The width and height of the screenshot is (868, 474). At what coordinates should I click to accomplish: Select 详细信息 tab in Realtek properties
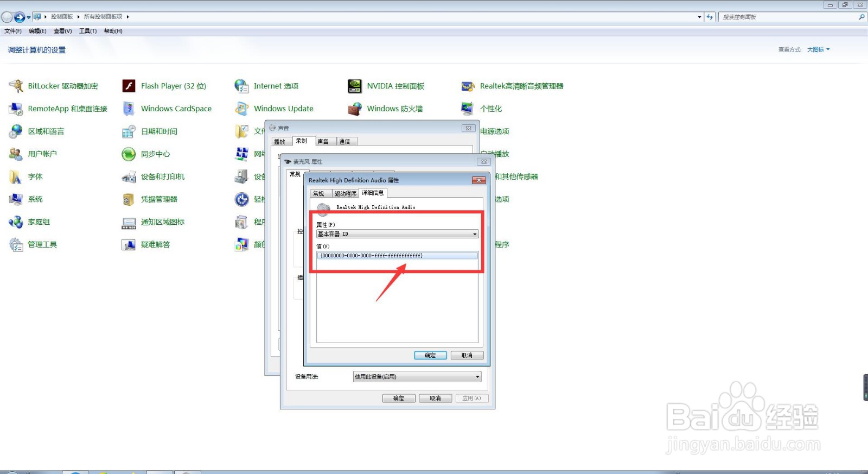pyautogui.click(x=373, y=193)
